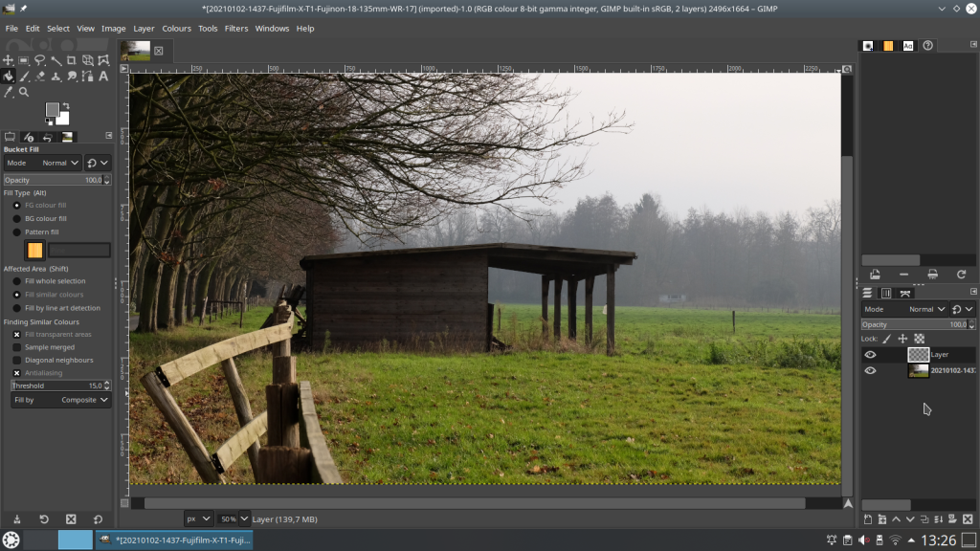The width and height of the screenshot is (980, 551).
Task: Swap foreground and background colours
Action: [x=66, y=105]
